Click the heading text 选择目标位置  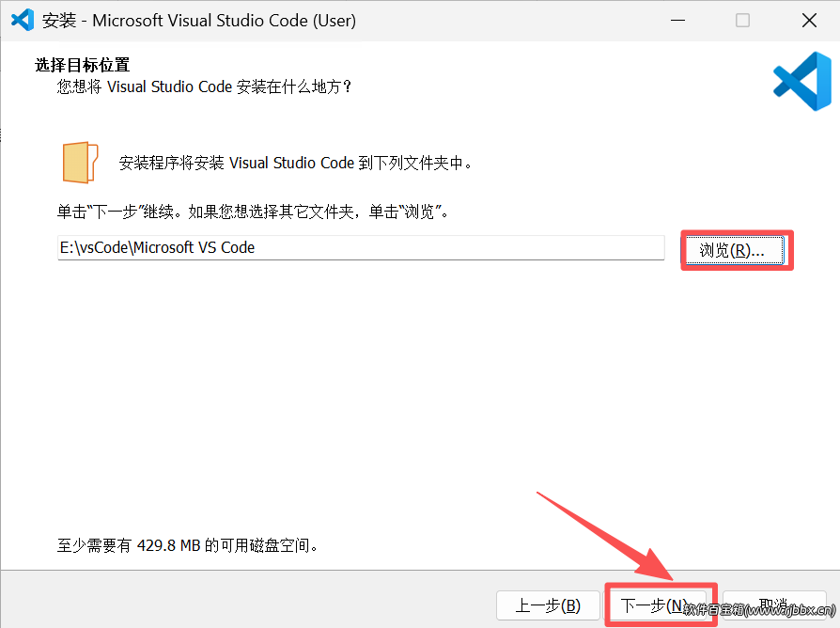pyautogui.click(x=82, y=65)
